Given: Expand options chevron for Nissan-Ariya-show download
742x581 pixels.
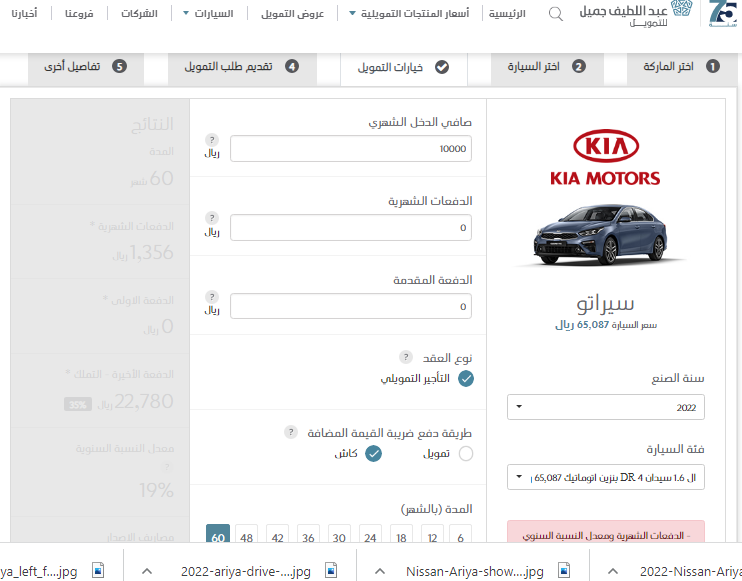Looking at the screenshot, I should coord(380,571).
